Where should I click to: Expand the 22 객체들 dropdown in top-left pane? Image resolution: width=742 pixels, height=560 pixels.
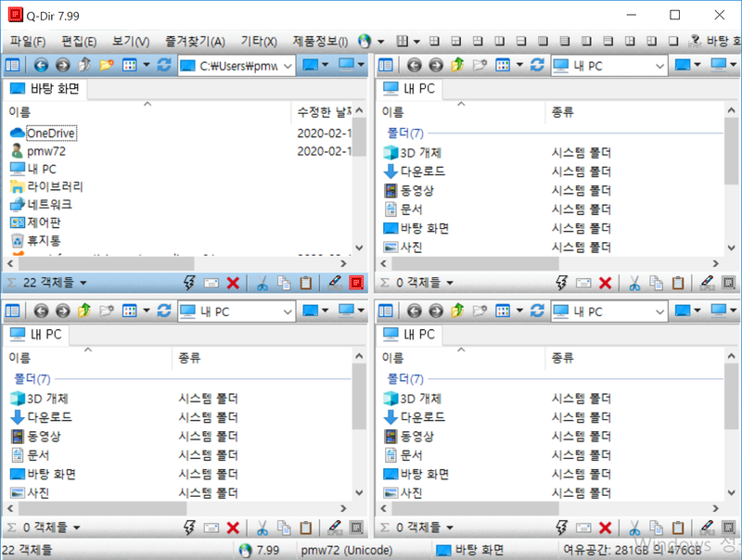tap(83, 283)
